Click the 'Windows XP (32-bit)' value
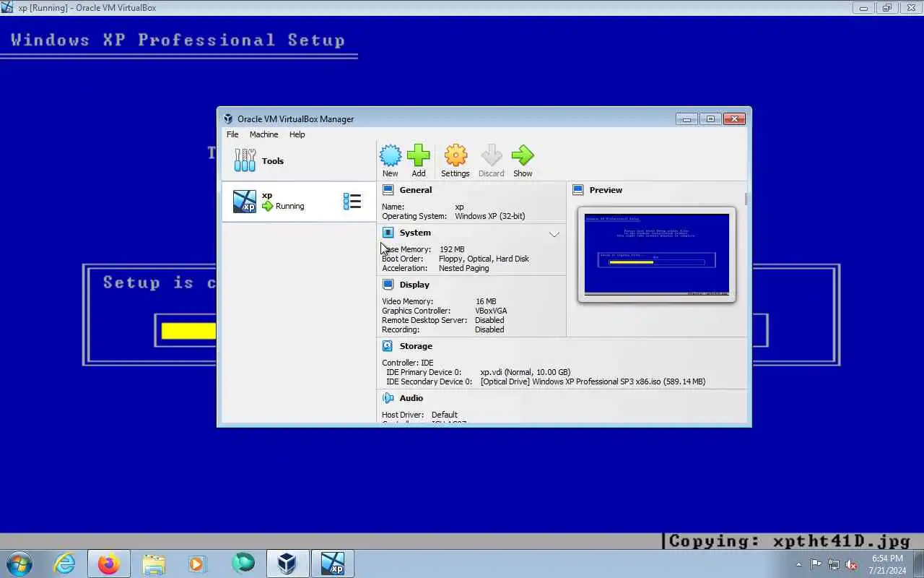924x578 pixels. coord(490,216)
